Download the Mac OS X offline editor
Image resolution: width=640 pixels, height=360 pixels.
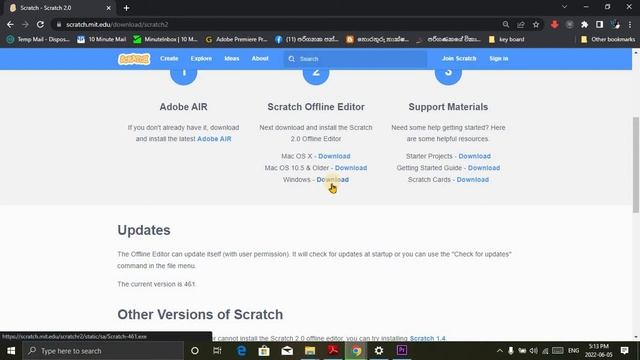click(x=334, y=156)
